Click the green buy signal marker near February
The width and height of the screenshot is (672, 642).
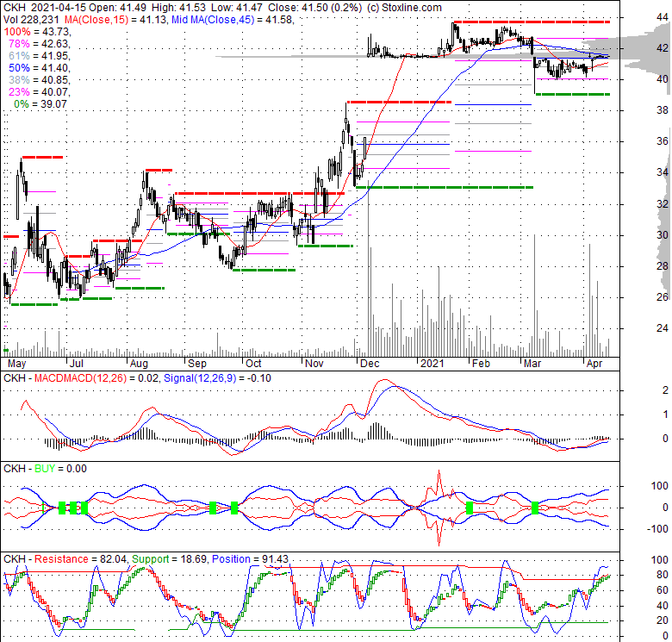point(470,508)
